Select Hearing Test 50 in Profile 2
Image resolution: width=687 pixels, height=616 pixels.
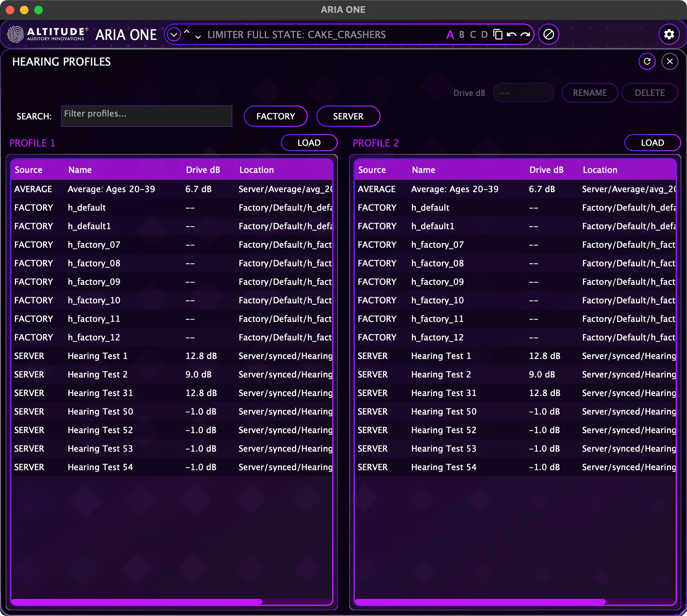pyautogui.click(x=515, y=411)
